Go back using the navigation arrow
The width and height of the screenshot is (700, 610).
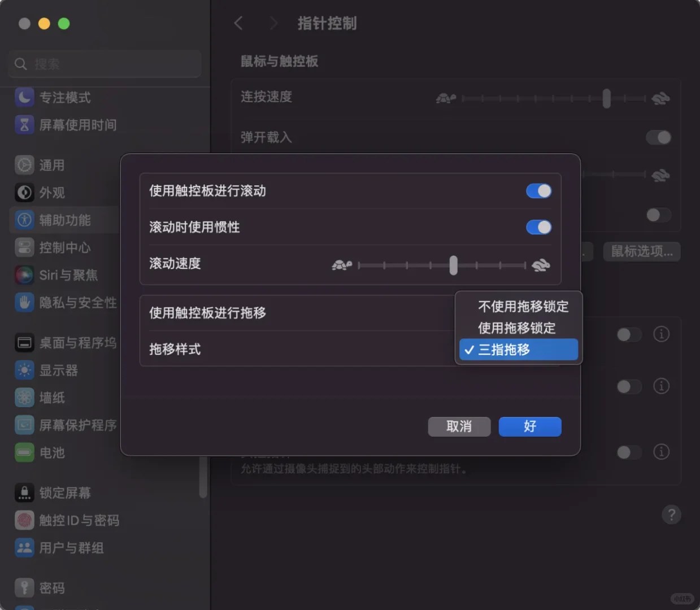[238, 23]
